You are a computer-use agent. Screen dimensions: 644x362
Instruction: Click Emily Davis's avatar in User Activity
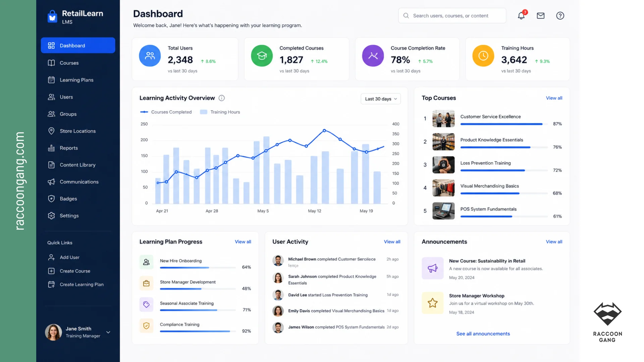(278, 311)
